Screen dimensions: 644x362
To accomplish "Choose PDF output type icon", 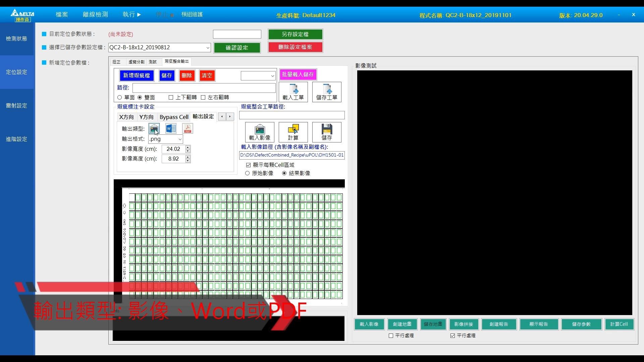I will 187,129.
